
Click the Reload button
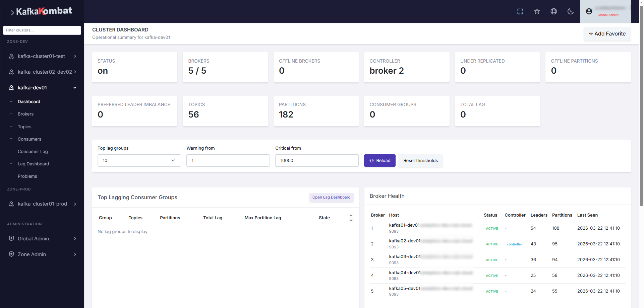pos(379,160)
